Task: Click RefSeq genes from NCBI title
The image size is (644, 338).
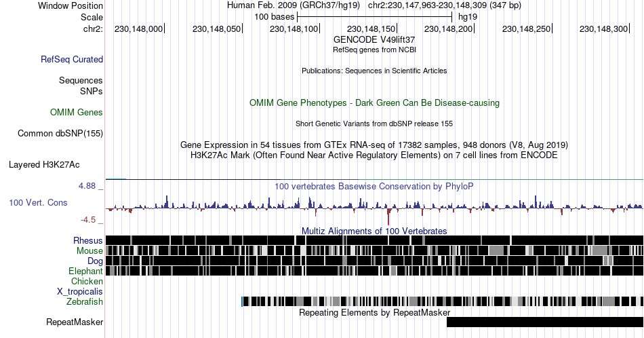Action: point(374,50)
